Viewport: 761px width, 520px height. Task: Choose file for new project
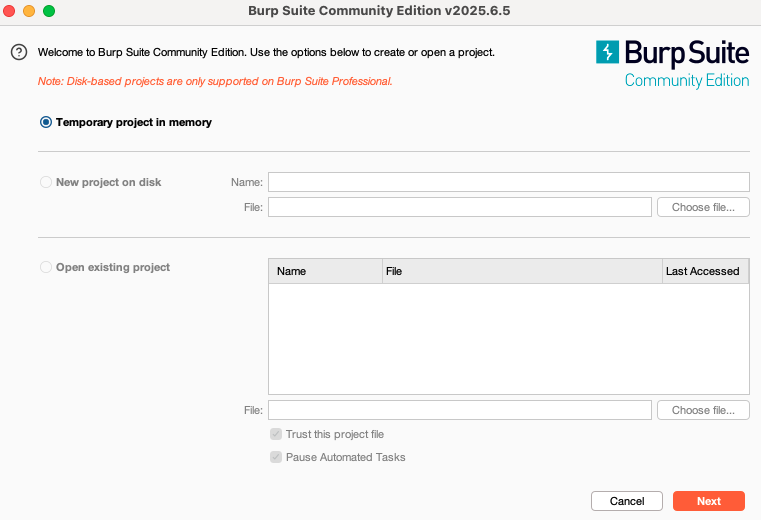(x=703, y=207)
